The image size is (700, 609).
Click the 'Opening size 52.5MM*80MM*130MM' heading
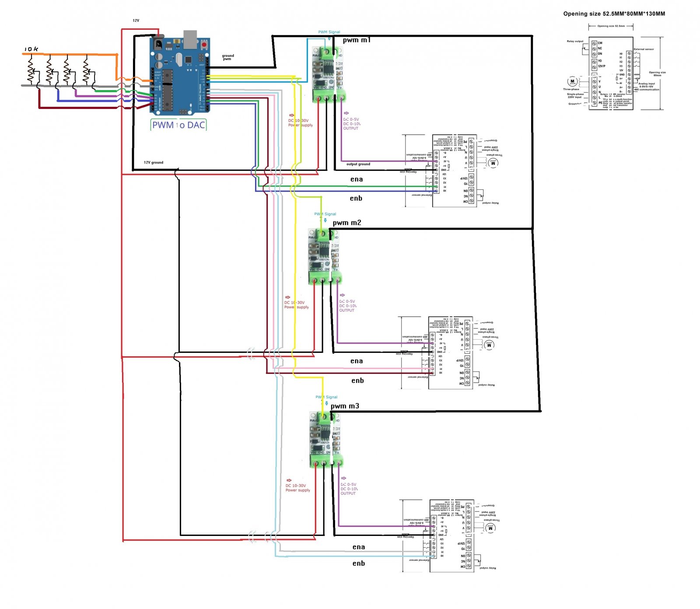click(614, 14)
